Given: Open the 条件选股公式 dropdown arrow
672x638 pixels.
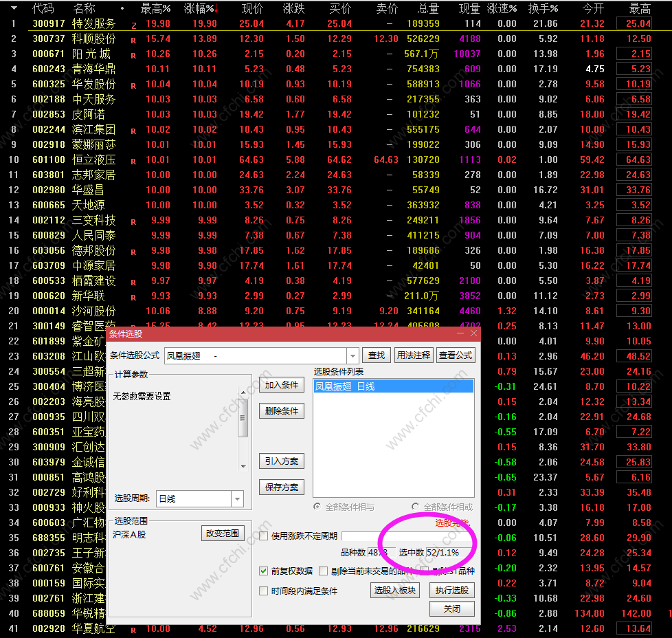Looking at the screenshot, I should pos(352,355).
